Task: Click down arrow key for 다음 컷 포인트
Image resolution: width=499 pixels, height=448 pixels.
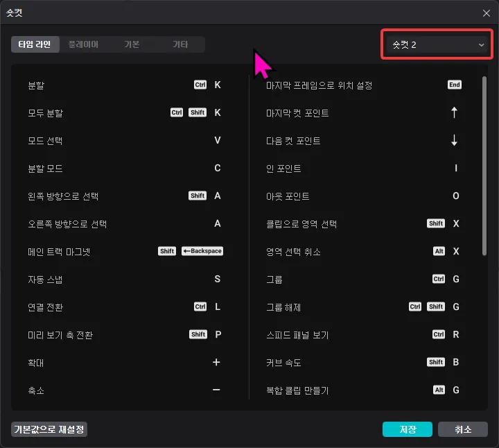Action: point(455,140)
